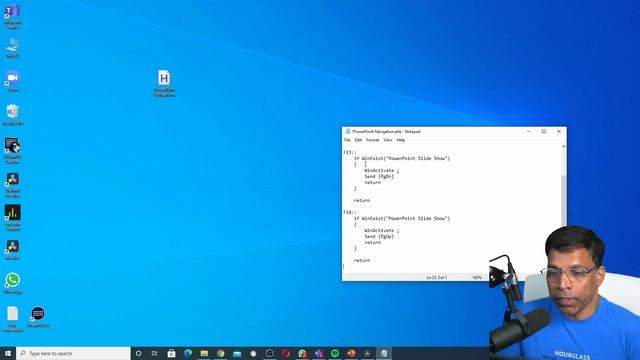Image resolution: width=640 pixels, height=360 pixels.
Task: Launch Google Chrome from the taskbar
Action: [x=220, y=353]
